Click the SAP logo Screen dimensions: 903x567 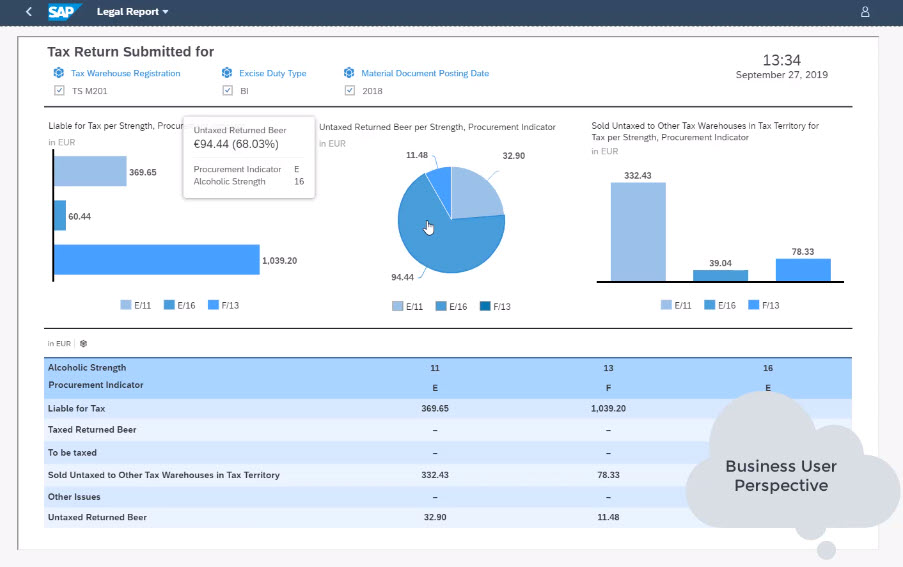(64, 12)
